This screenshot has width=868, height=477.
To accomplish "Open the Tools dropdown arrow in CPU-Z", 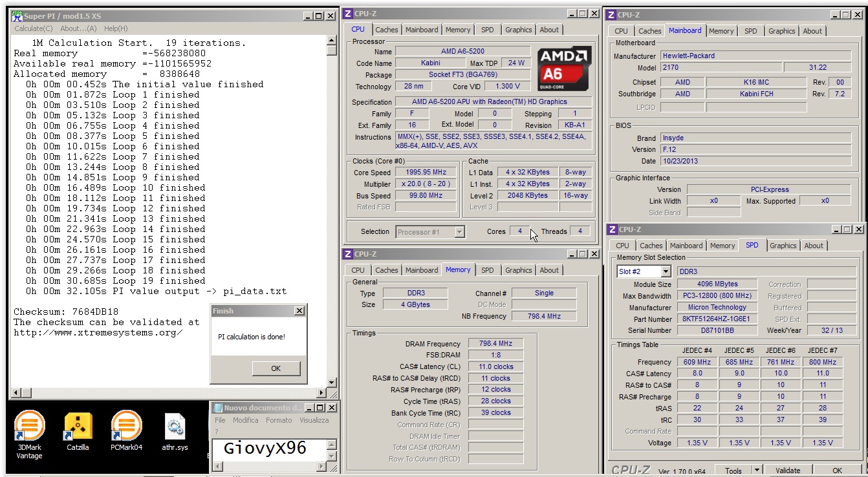I will (757, 471).
